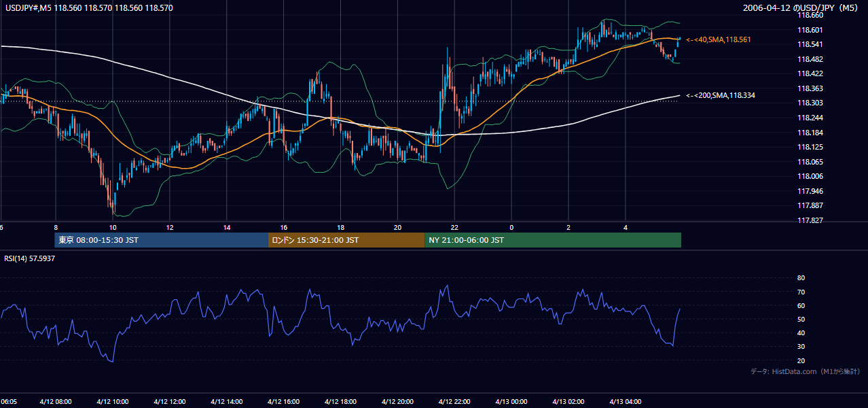This screenshot has height=408, width=868.
Task: Select the NY 21:00-06:00 JST session bar
Action: (553, 240)
